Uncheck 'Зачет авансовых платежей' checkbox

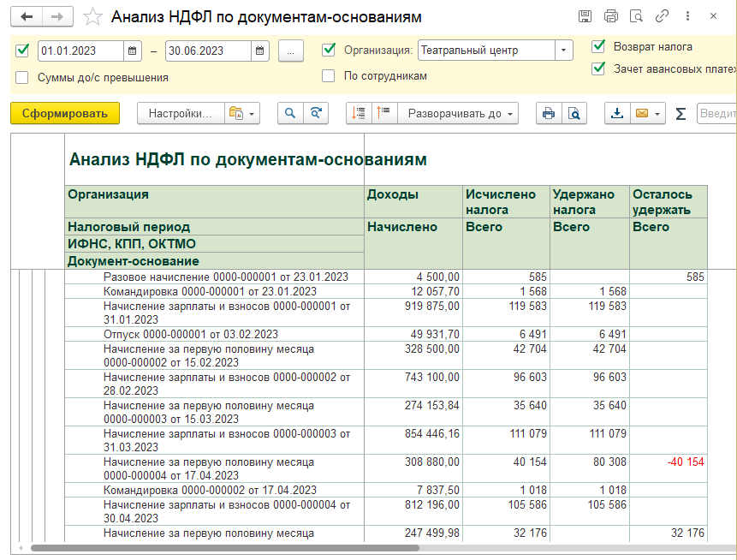(x=598, y=69)
